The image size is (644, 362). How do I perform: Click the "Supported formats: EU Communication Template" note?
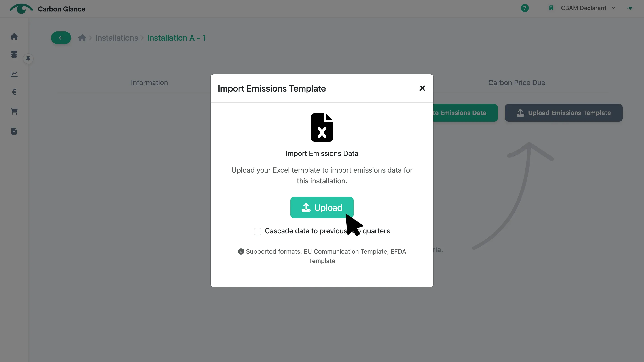tap(322, 256)
